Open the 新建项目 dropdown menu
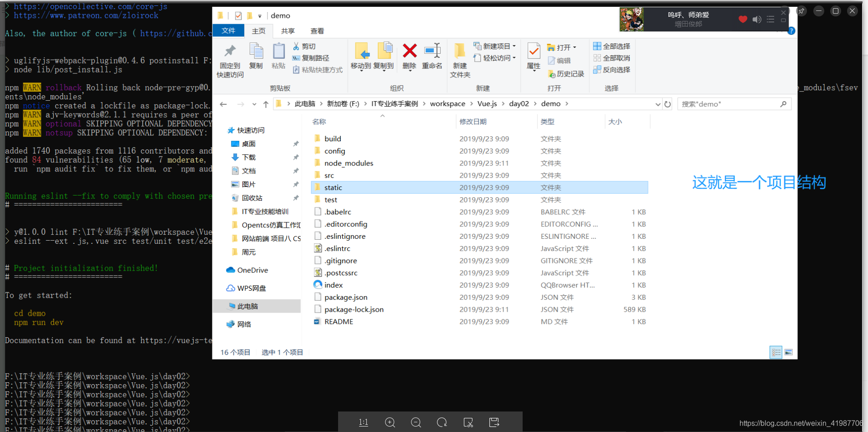868x432 pixels. tap(495, 46)
